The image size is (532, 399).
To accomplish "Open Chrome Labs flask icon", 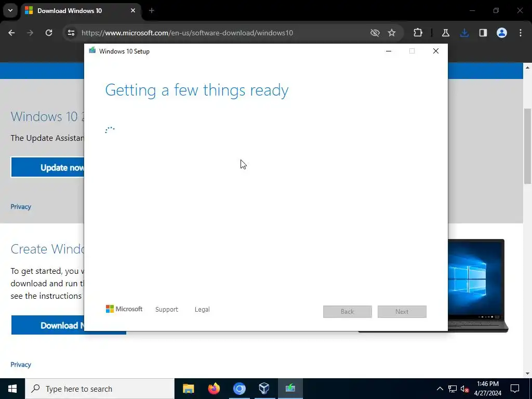I will click(x=445, y=33).
